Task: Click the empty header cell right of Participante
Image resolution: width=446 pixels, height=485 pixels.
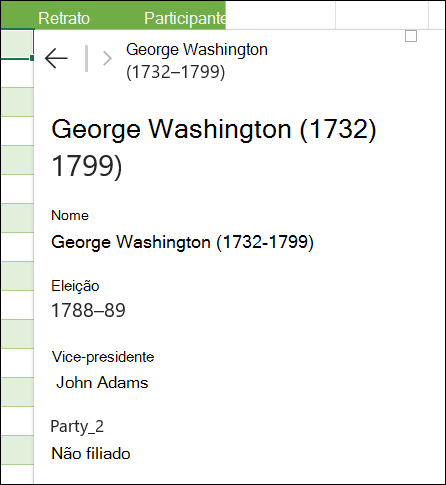Action: pos(280,15)
